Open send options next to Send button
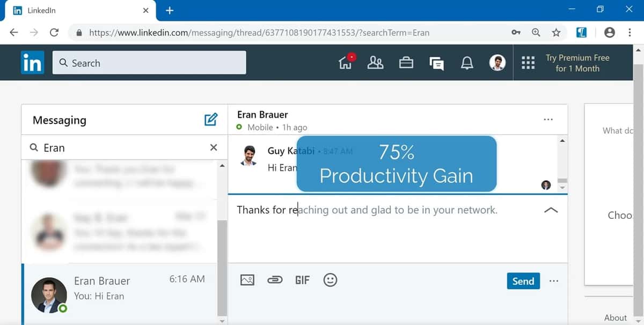644x325 pixels. pos(554,281)
